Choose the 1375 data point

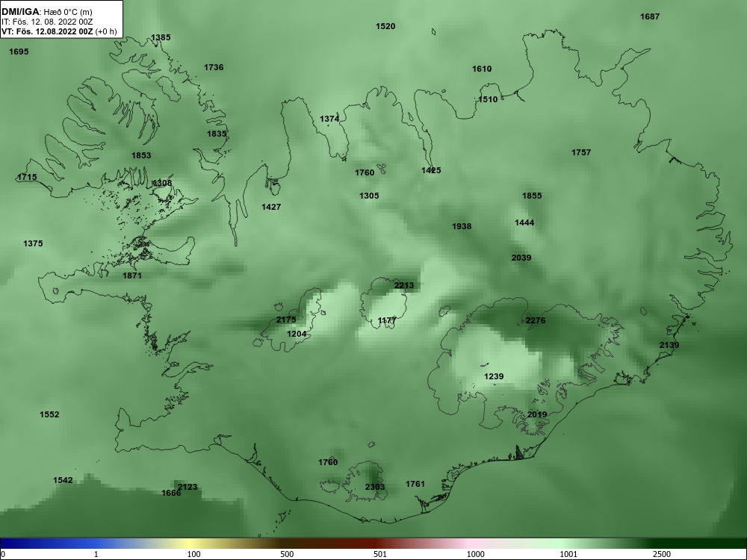[x=33, y=243]
